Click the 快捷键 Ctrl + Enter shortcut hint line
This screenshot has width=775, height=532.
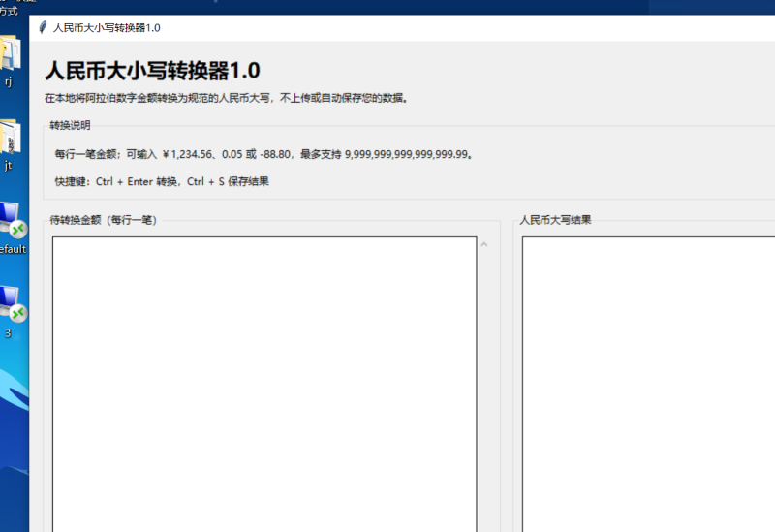click(162, 181)
